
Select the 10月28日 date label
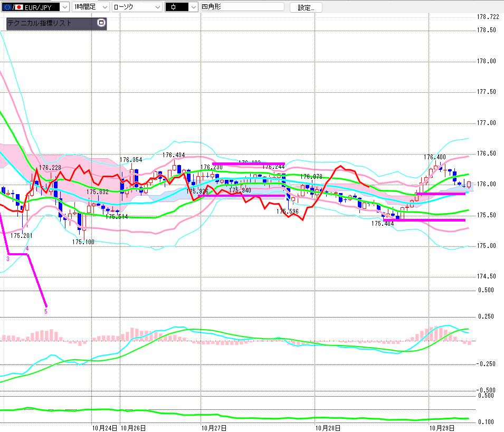328,428
